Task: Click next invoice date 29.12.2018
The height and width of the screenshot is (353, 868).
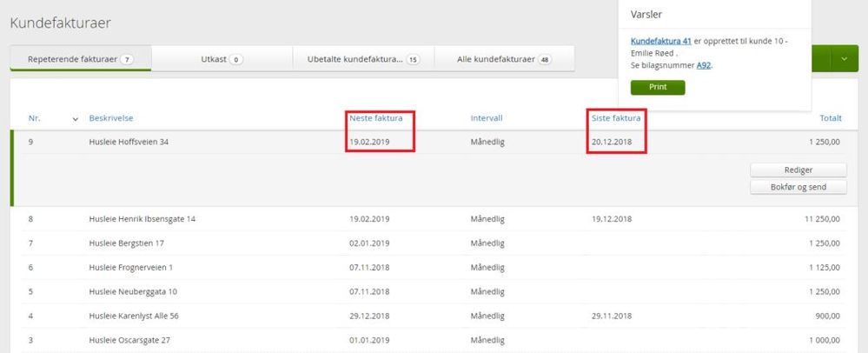Action: (369, 316)
